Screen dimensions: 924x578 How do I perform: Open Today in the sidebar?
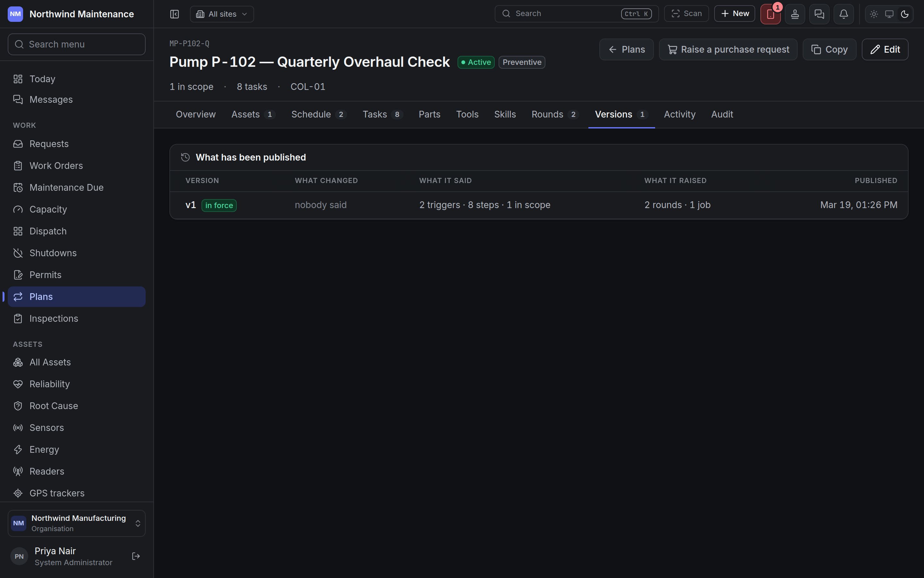coord(76,79)
